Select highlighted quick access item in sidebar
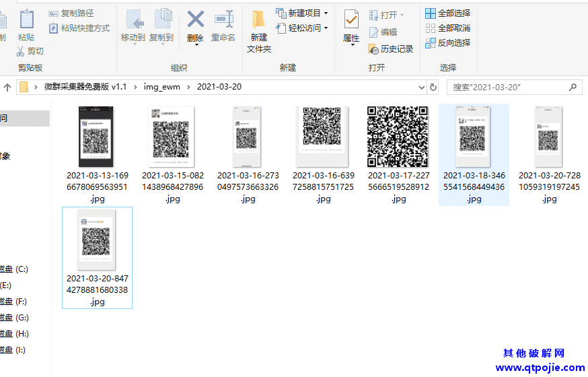The width and height of the screenshot is (588, 377). pyautogui.click(x=25, y=118)
